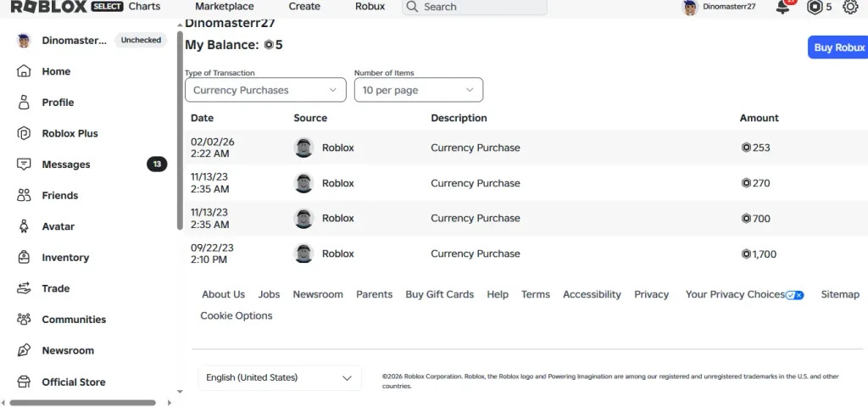Go to Home in the sidebar

(x=56, y=71)
